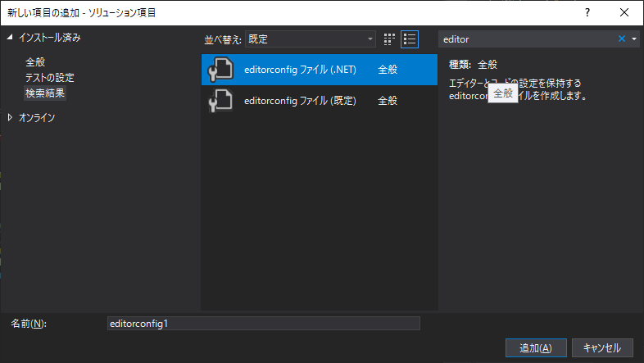Click the インストール済み label

click(x=50, y=38)
